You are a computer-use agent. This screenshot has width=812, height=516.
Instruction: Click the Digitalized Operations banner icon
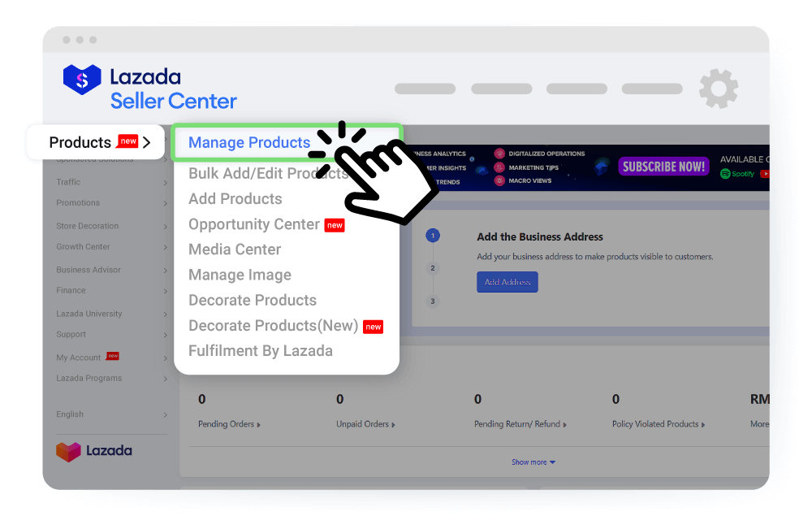coord(499,154)
